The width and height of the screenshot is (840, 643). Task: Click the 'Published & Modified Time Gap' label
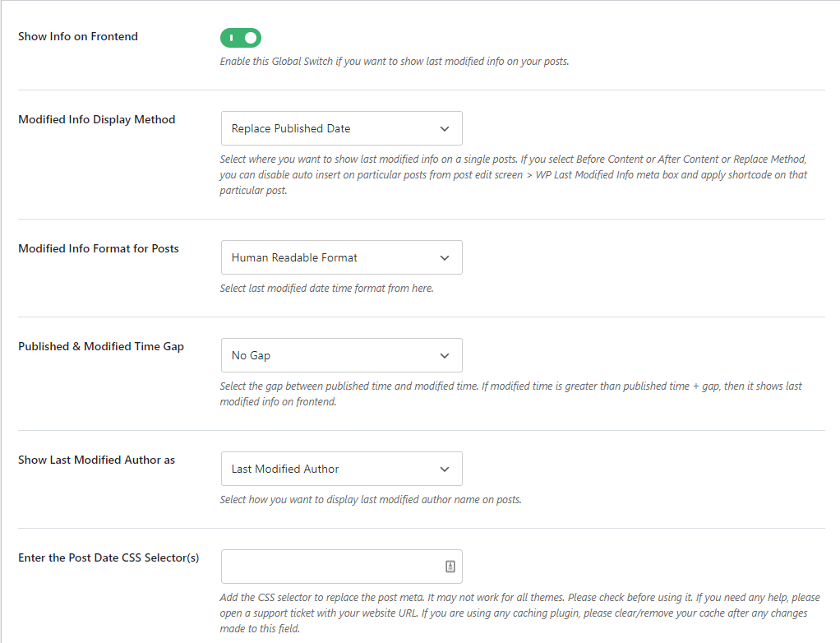(x=101, y=347)
